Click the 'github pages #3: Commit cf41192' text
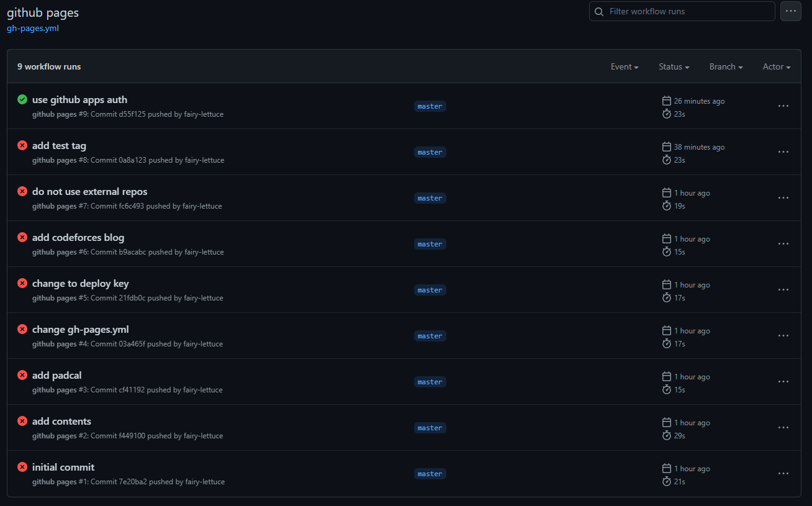The width and height of the screenshot is (812, 506). (88, 390)
